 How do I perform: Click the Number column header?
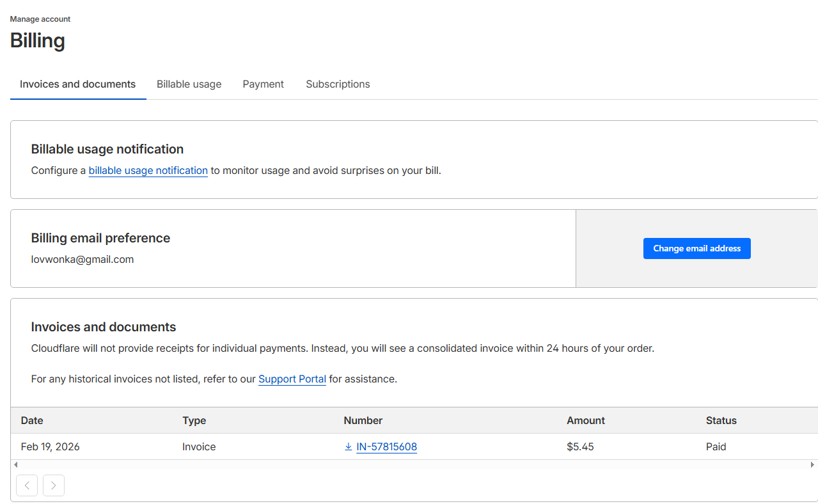point(363,421)
